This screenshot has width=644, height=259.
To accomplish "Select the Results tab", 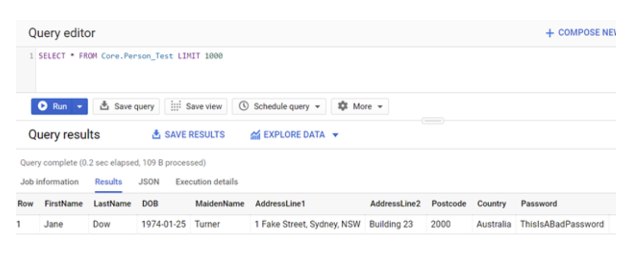I will pos(109,182).
